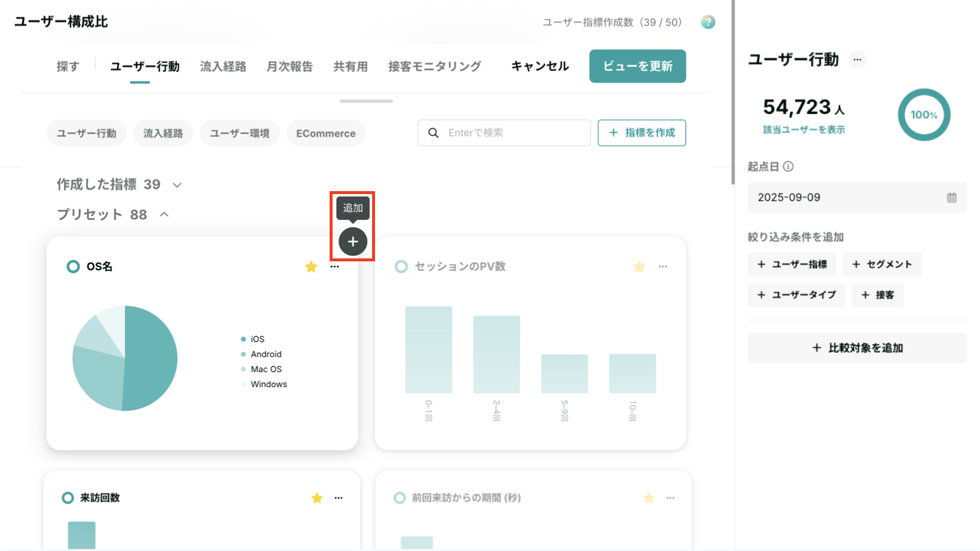980x551 pixels.
Task: Click the Android legend entry
Action: click(x=261, y=355)
